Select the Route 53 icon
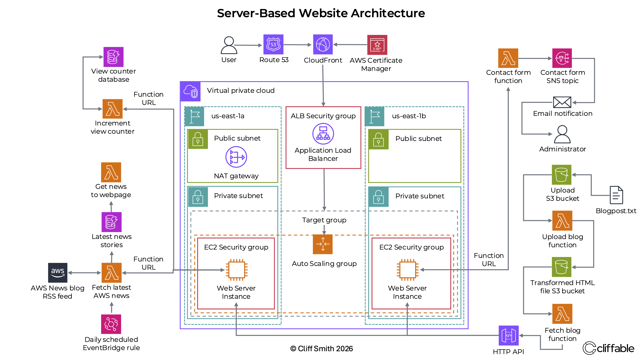This screenshot has height=362, width=644. pyautogui.click(x=273, y=44)
